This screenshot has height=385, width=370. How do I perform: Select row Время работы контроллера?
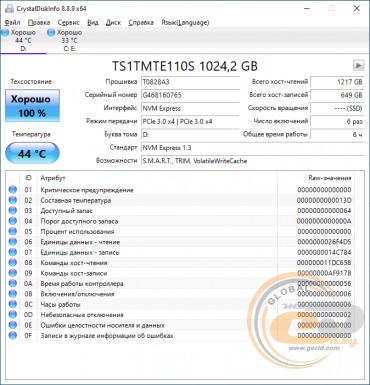pos(180,283)
